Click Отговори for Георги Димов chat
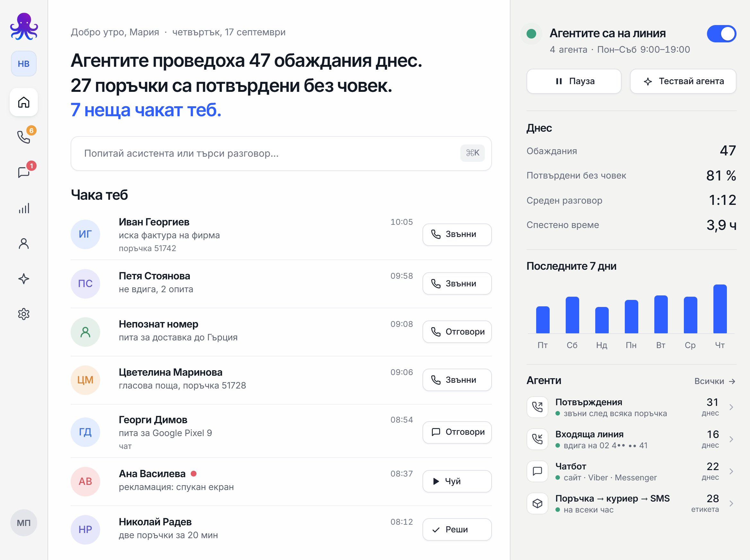 click(457, 432)
